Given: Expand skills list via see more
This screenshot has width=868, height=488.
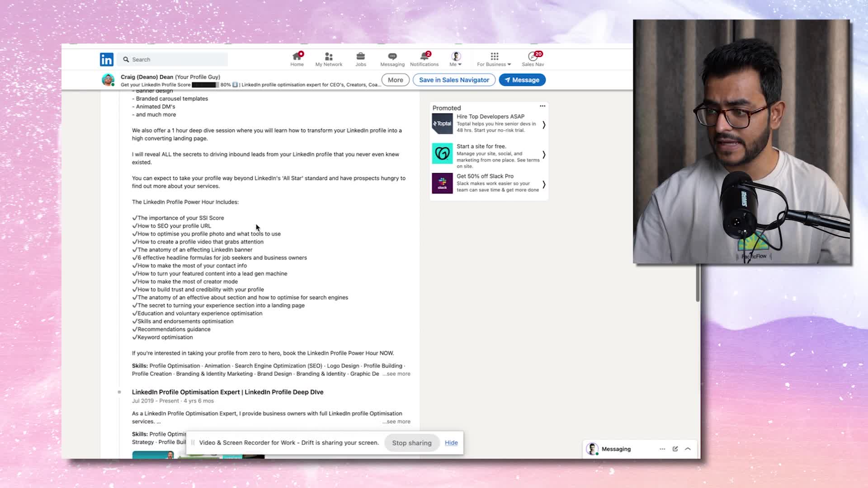Looking at the screenshot, I should tap(397, 374).
